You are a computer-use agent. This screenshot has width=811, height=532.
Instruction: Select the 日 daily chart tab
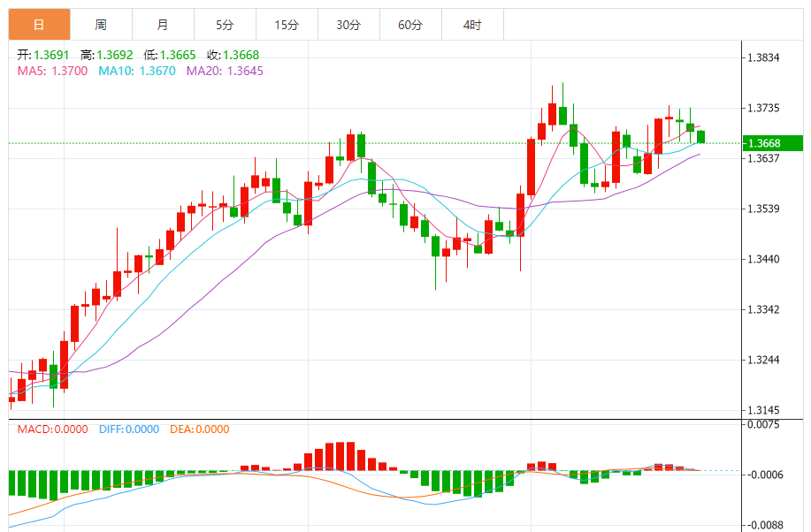coord(39,24)
